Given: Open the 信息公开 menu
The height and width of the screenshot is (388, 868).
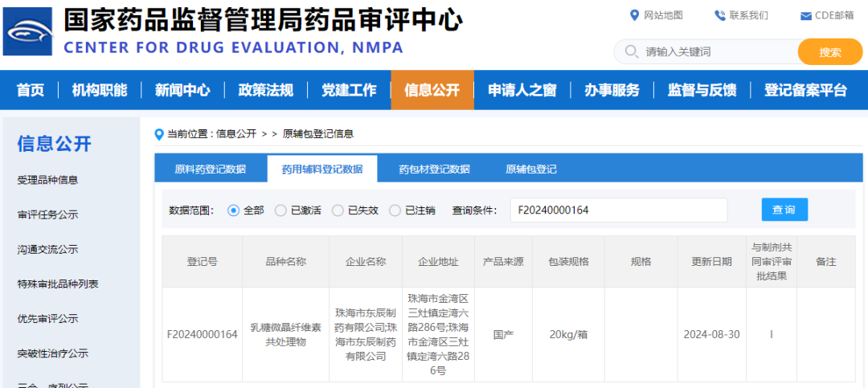Looking at the screenshot, I should click(x=432, y=90).
